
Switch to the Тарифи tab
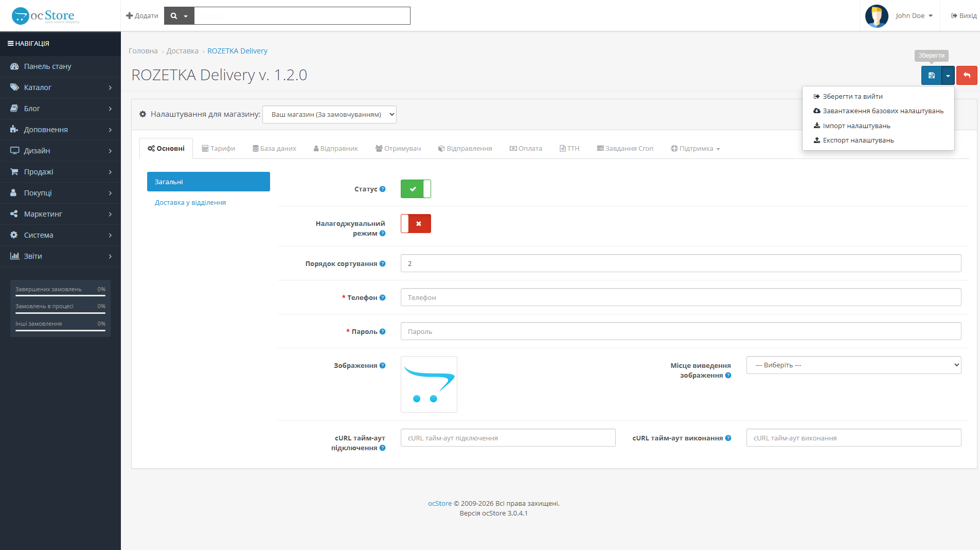(218, 148)
